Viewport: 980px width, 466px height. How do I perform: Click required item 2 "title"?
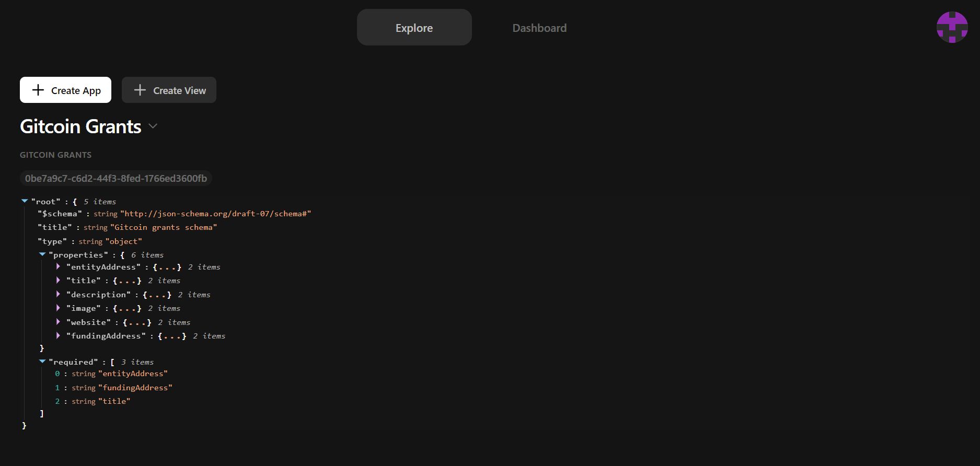[114, 401]
